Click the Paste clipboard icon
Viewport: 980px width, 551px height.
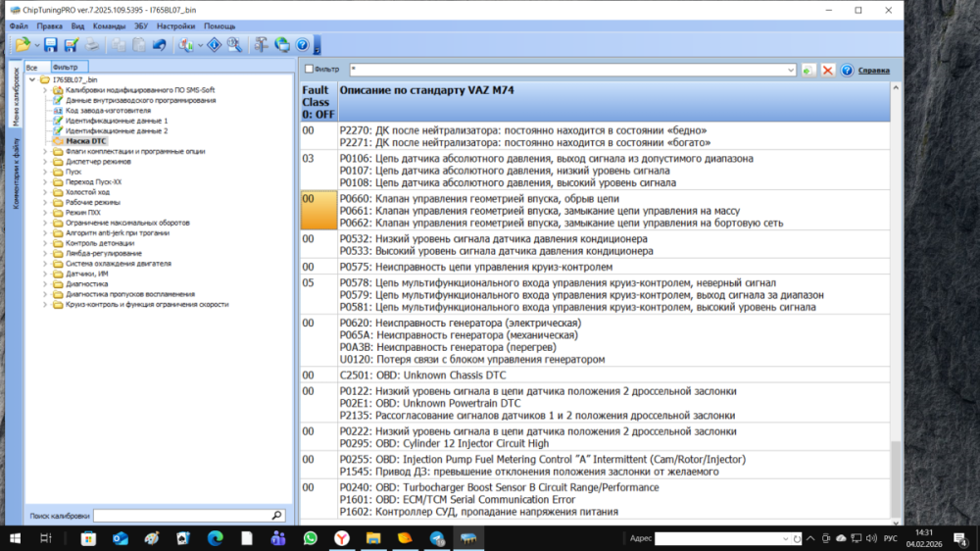tap(139, 45)
